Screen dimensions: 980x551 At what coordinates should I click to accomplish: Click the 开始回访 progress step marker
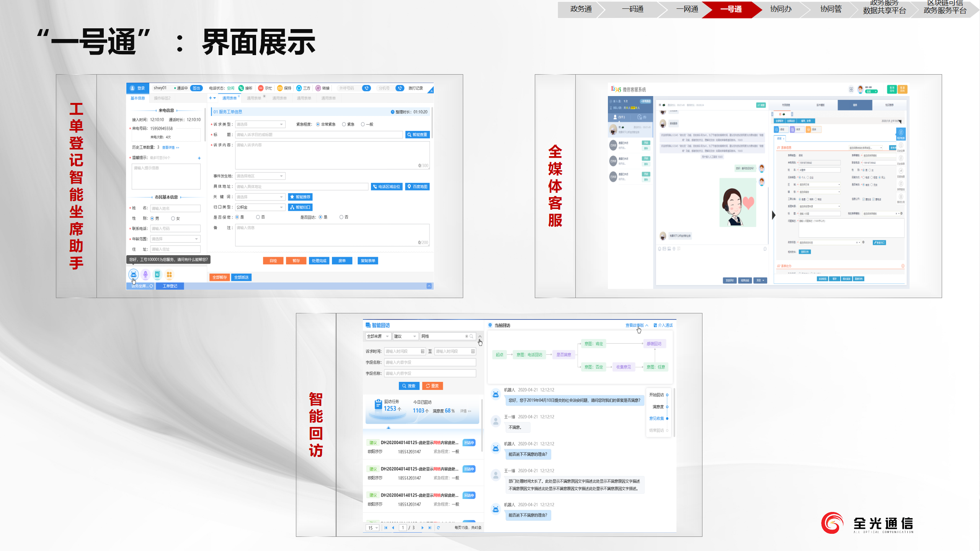(x=667, y=395)
